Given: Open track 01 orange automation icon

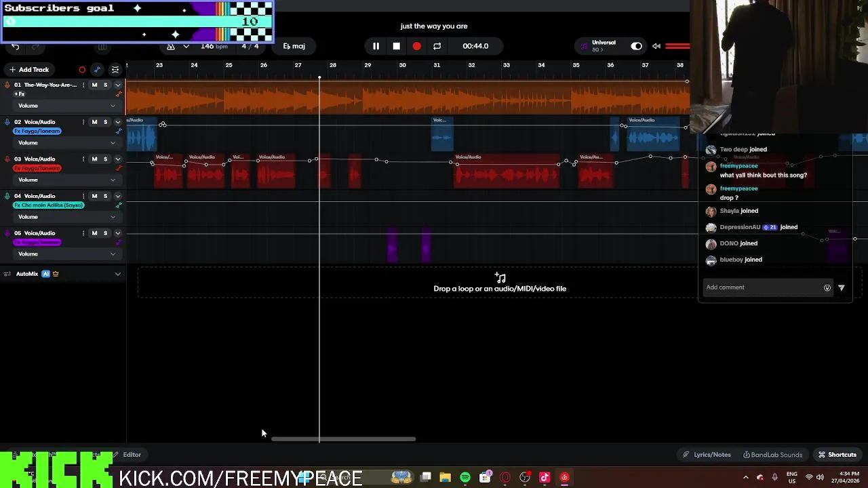Looking at the screenshot, I should [119, 94].
